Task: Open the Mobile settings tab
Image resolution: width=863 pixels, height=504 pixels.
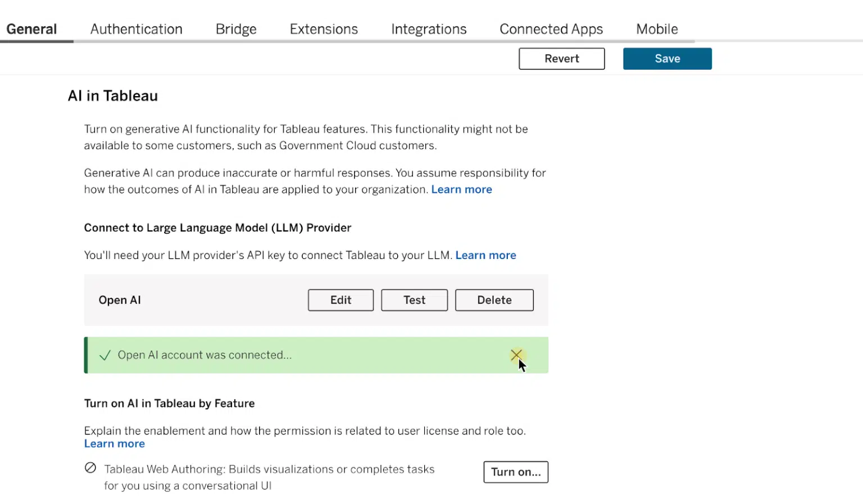Action: (x=657, y=29)
